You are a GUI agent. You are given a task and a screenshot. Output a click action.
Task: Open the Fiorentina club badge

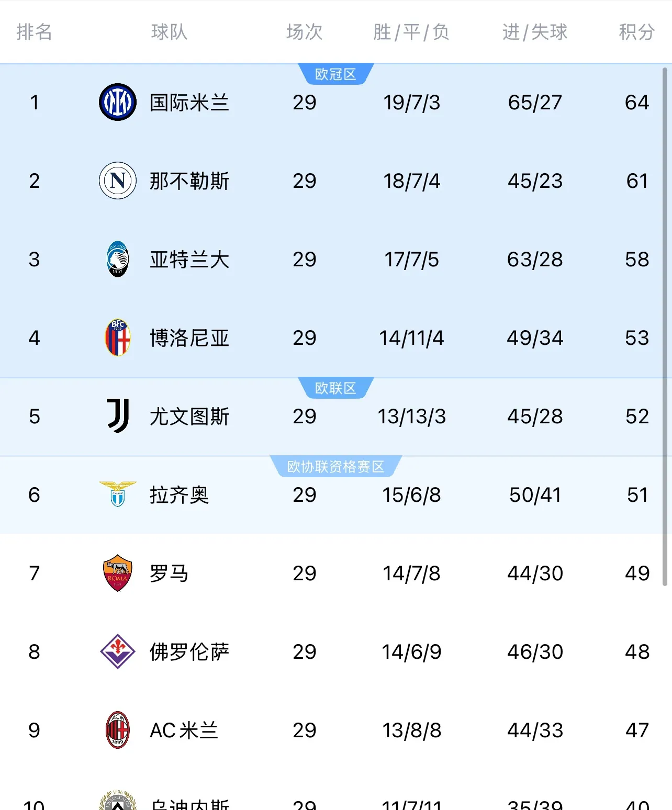(x=117, y=652)
